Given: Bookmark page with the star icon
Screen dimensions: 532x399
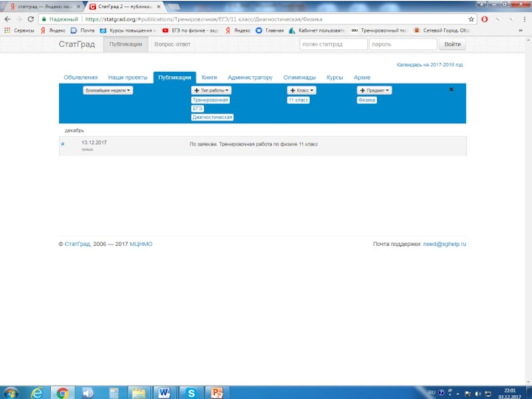Looking at the screenshot, I should 471,19.
